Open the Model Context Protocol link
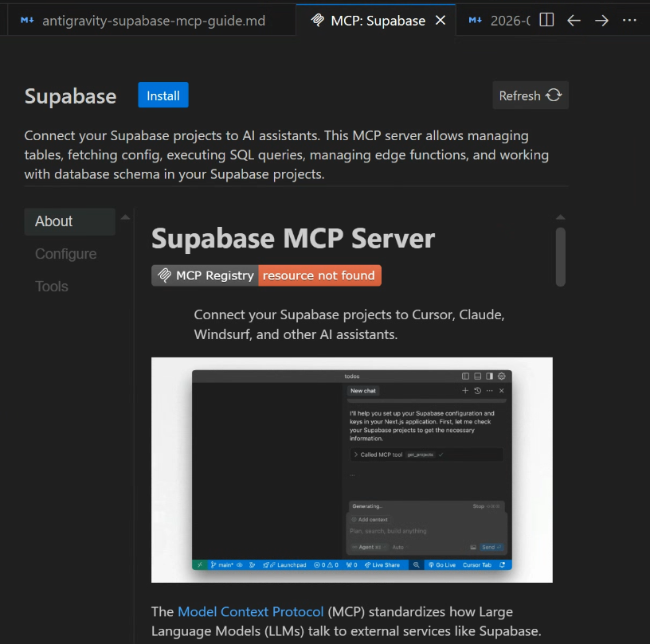The height and width of the screenshot is (644, 650). [250, 611]
